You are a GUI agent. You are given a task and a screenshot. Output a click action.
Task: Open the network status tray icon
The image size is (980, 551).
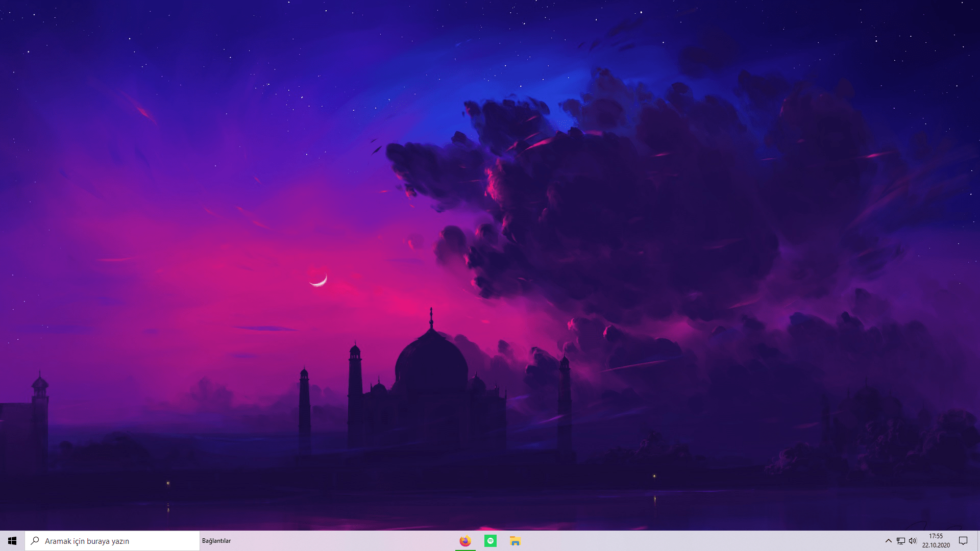coord(901,541)
